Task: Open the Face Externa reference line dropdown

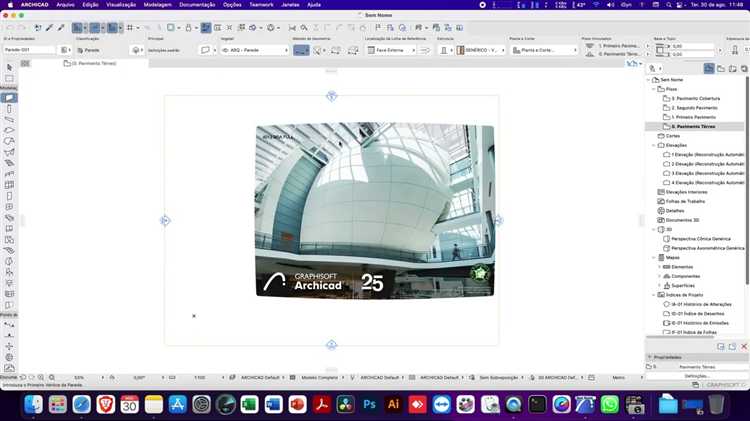Action: pos(391,50)
